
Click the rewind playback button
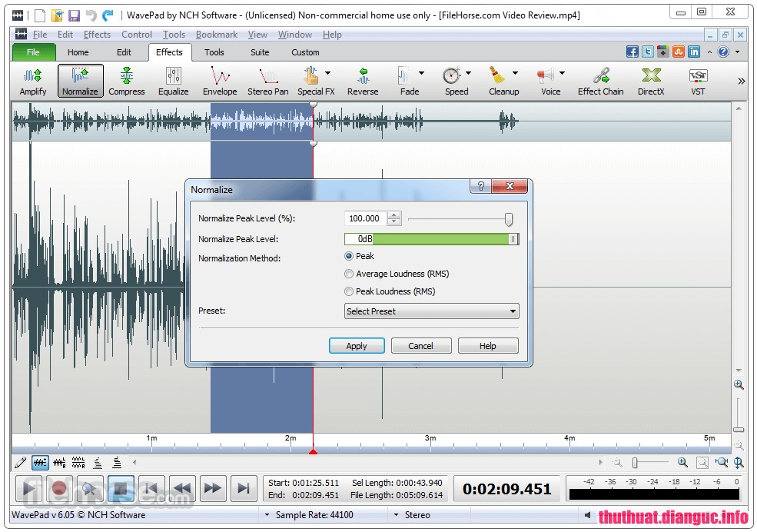[x=181, y=488]
